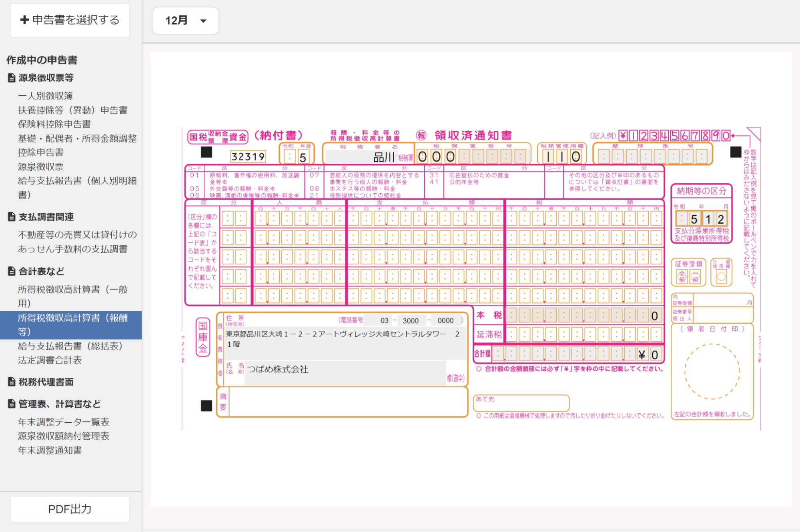The height and width of the screenshot is (532, 800).
Task: Select 法定調書合計表 in the sidebar
Action: pos(50,360)
